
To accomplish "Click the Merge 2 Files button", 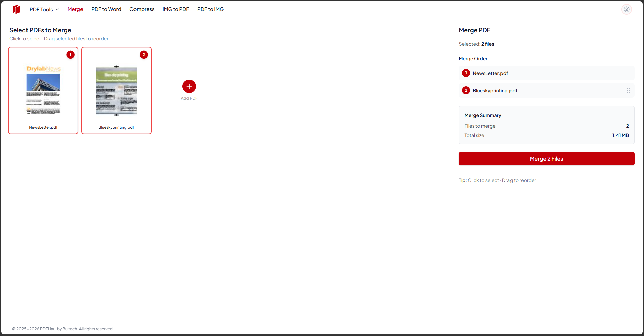I will (x=546, y=159).
